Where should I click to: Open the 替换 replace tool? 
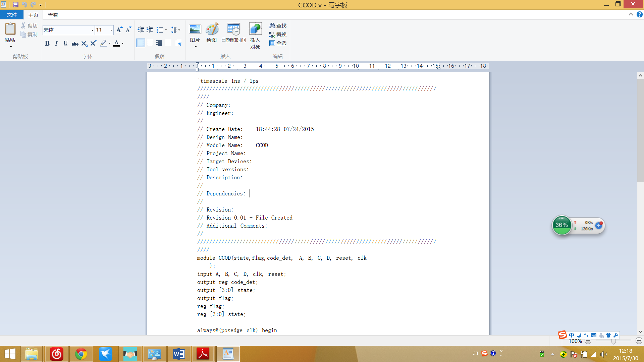[278, 34]
